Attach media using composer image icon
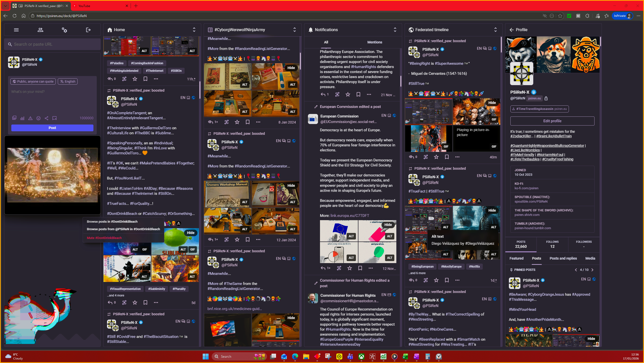 tap(14, 118)
